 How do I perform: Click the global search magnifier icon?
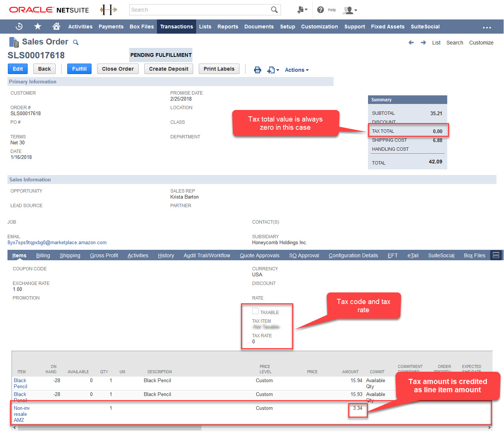[274, 10]
